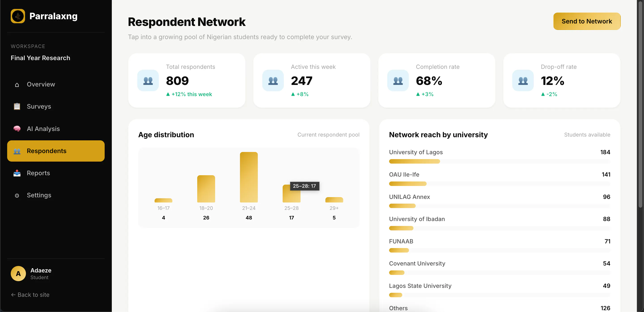
Task: Click the "Respondent Network" page title
Action: pos(186,22)
